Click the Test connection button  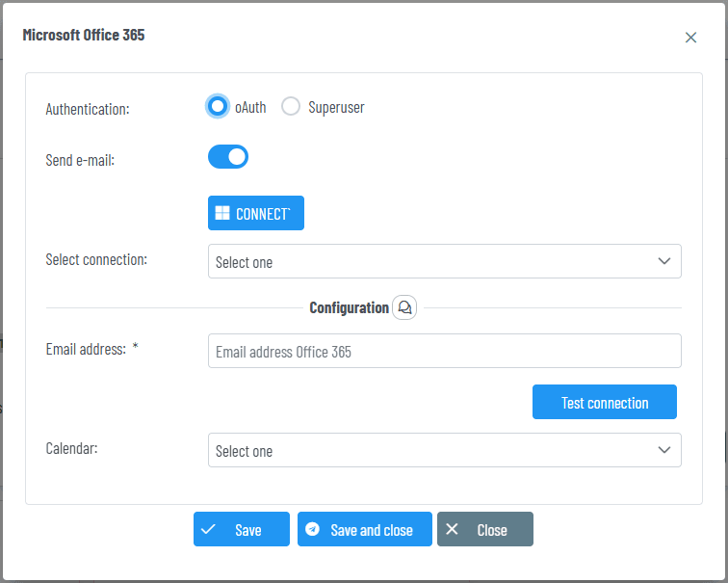[x=604, y=402]
